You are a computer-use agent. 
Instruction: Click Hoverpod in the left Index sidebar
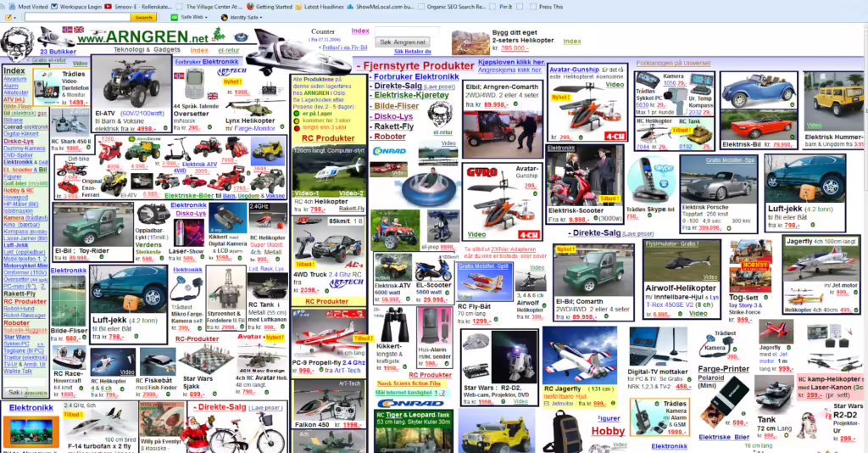coord(15,197)
